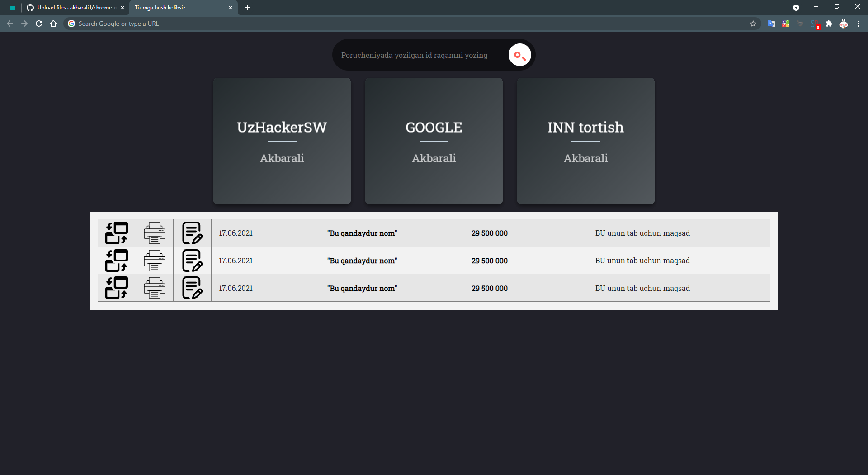The image size is (868, 475).
Task: Click the profile avatar icon in the toolbar
Action: click(x=844, y=24)
